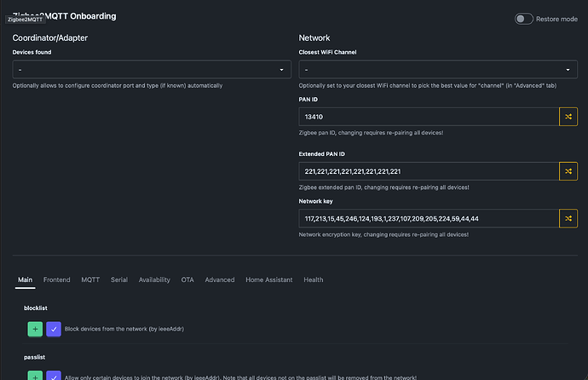Generate a random Network key

[568, 218]
